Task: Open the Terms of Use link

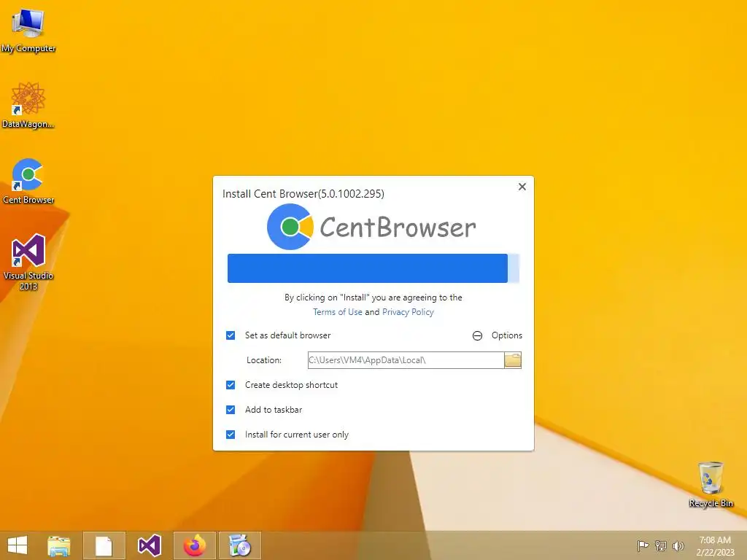Action: [x=337, y=312]
